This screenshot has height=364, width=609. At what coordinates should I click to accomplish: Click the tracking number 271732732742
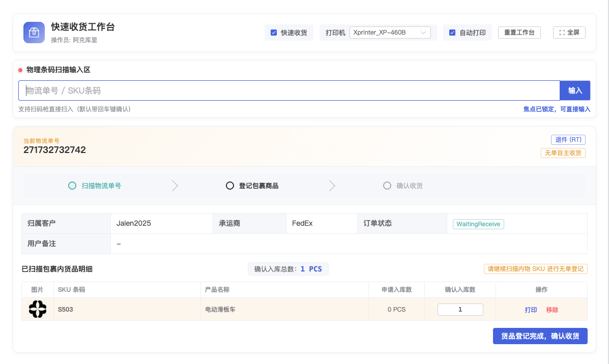[54, 150]
